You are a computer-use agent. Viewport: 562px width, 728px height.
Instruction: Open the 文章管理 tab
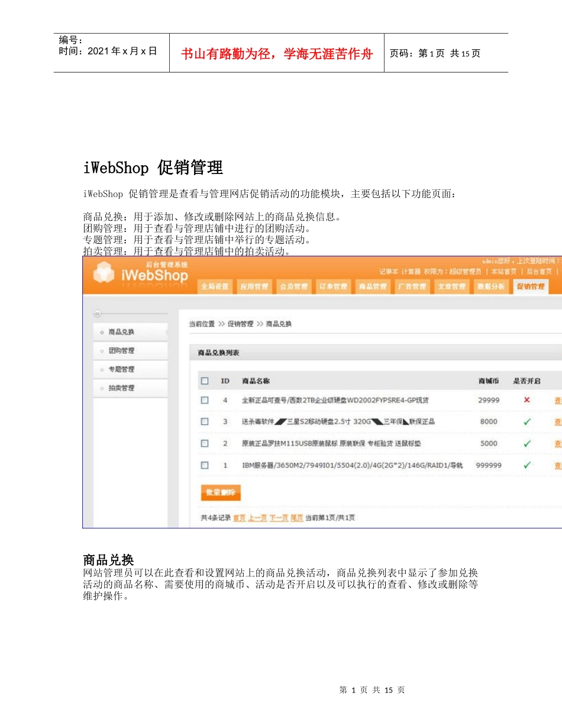click(451, 286)
